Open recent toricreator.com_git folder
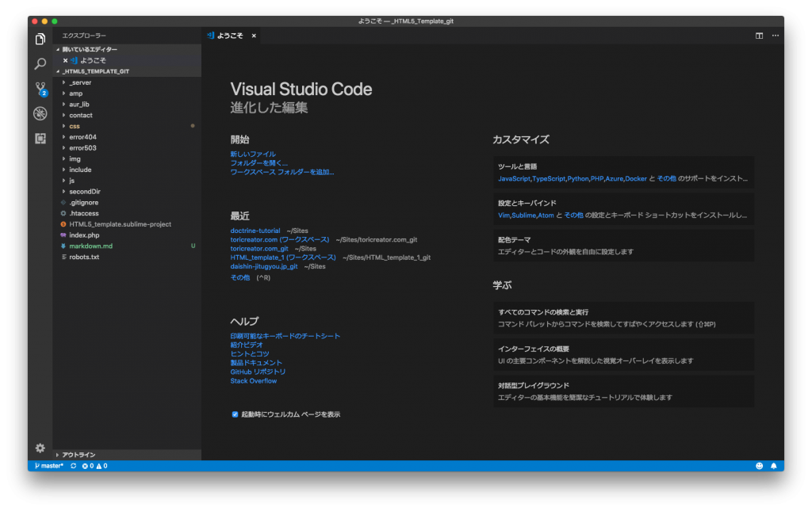 pos(259,249)
